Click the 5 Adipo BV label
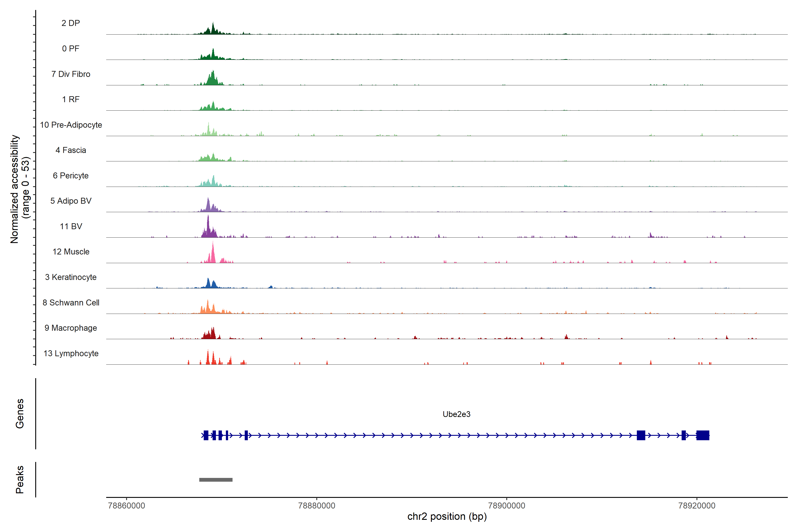Screen dimensions: 798x532 point(70,201)
